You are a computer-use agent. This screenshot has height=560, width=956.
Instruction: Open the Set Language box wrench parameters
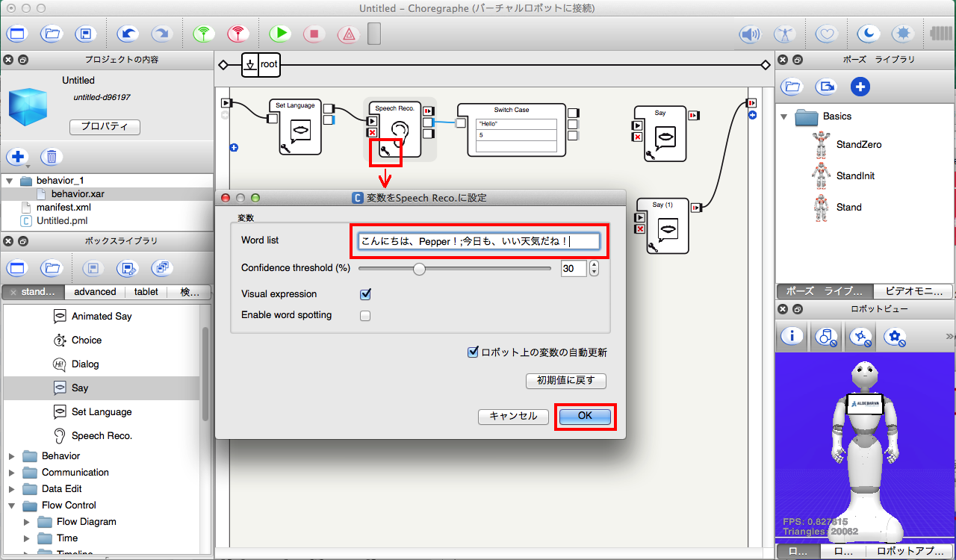point(285,149)
